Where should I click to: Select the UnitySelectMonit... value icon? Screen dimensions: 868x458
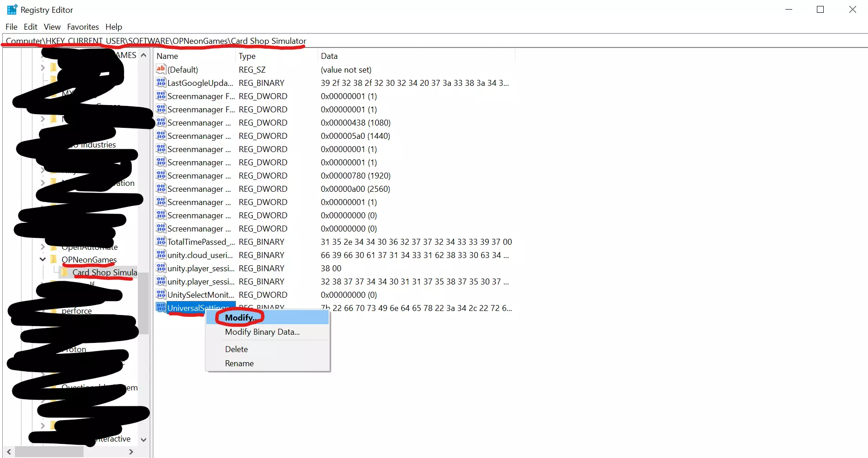(x=161, y=295)
